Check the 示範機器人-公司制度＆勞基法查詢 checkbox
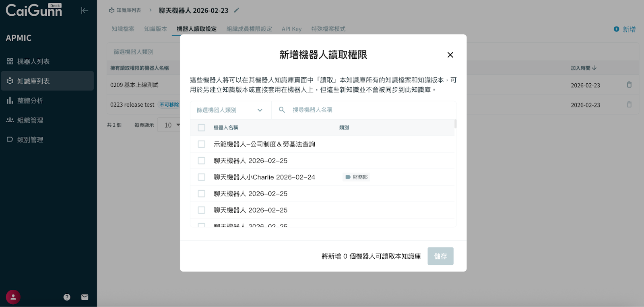The width and height of the screenshot is (644, 307). pyautogui.click(x=202, y=144)
